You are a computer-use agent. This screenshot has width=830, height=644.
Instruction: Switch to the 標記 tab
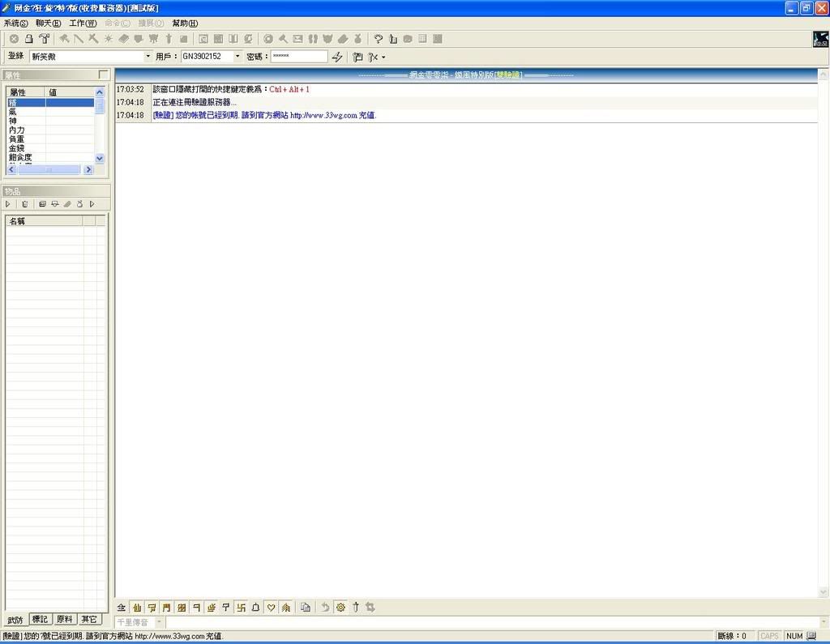click(x=40, y=620)
